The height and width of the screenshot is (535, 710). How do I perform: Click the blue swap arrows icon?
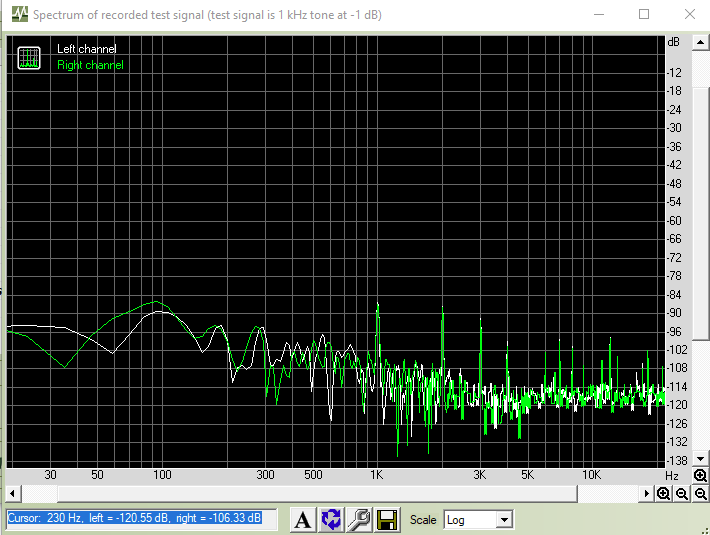331,519
